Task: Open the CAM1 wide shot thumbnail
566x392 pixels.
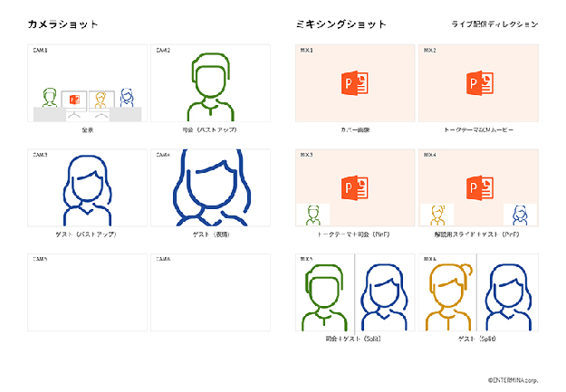Action: [87, 84]
